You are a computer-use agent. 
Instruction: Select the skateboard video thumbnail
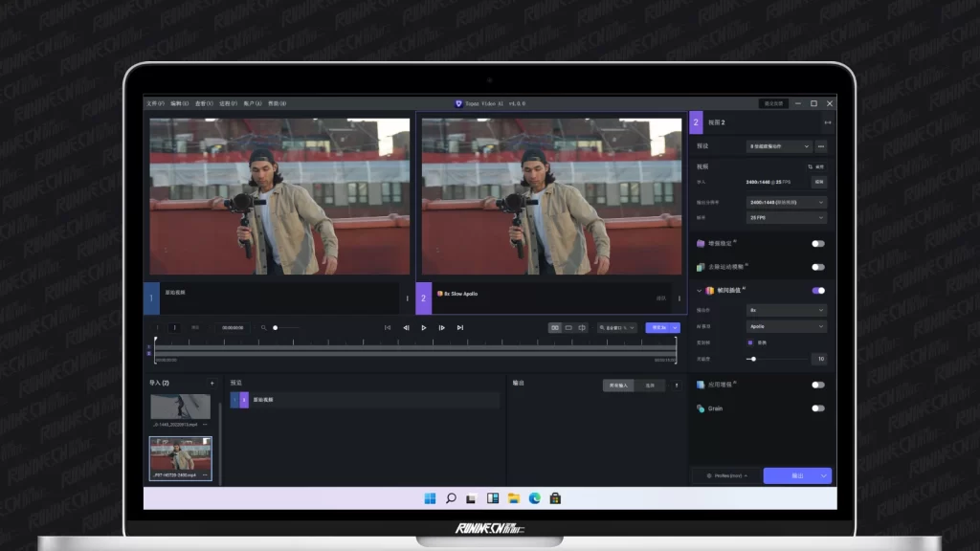(x=180, y=407)
